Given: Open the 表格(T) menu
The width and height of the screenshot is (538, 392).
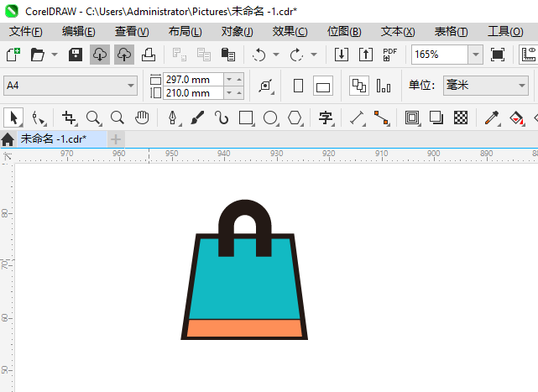Looking at the screenshot, I should [451, 32].
